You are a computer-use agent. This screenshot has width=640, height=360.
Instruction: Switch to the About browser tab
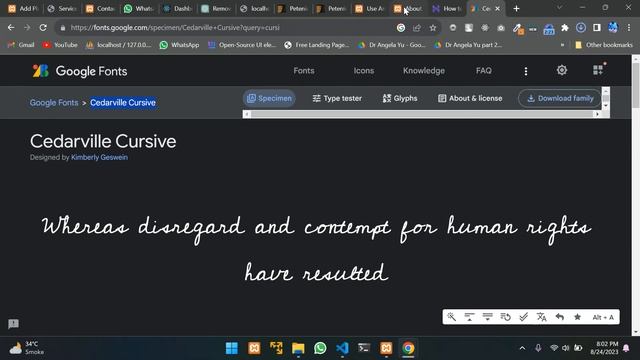[x=408, y=8]
